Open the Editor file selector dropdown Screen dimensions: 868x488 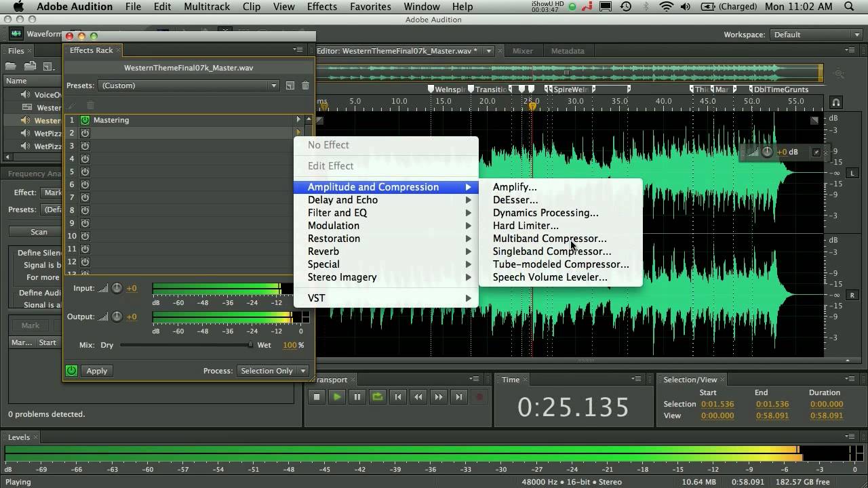488,51
